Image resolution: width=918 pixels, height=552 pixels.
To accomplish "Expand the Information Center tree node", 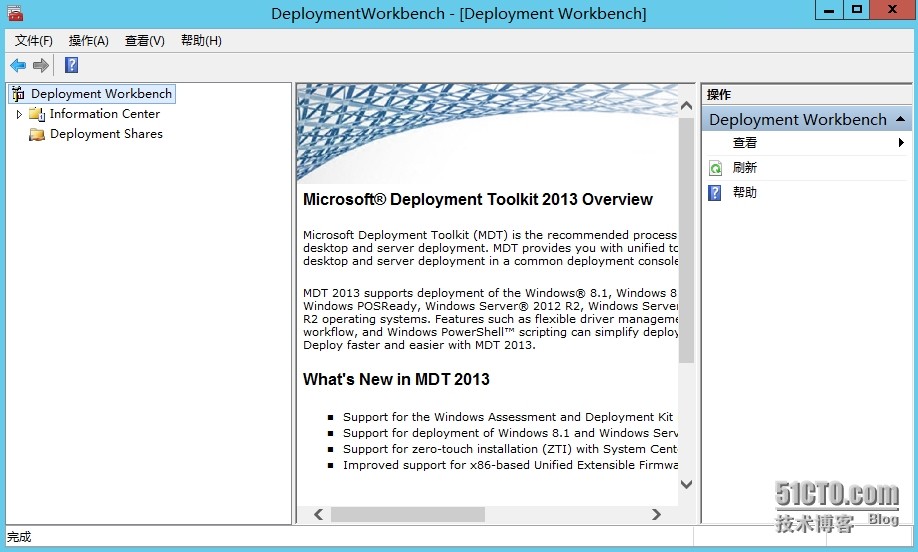I will click(x=19, y=114).
